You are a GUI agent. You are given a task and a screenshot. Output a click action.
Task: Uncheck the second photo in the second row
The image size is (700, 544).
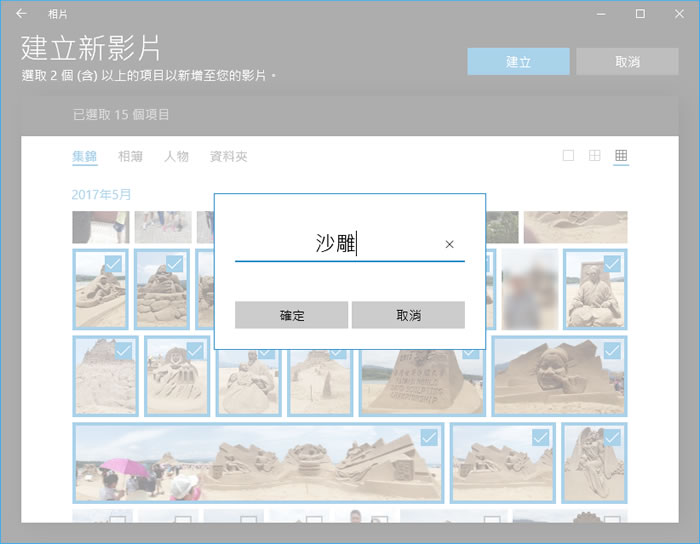click(x=162, y=289)
